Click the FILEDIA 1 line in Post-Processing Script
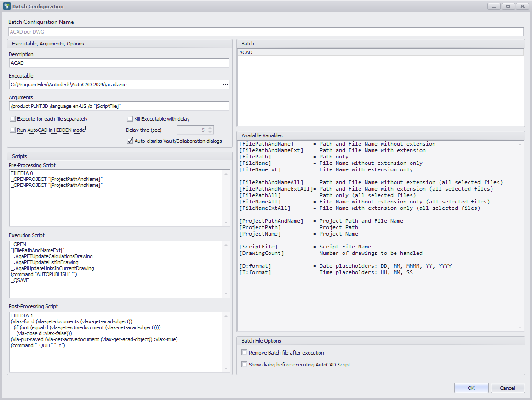The width and height of the screenshot is (532, 400). 22,315
